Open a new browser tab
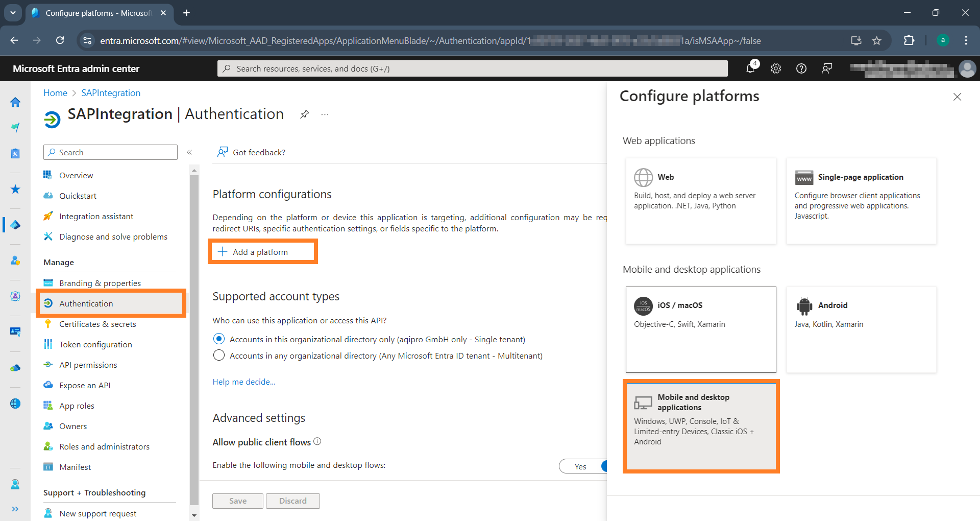This screenshot has height=521, width=980. click(x=187, y=13)
